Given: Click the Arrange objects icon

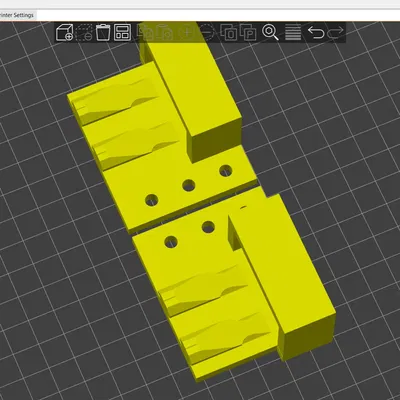Looking at the screenshot, I should click(122, 32).
